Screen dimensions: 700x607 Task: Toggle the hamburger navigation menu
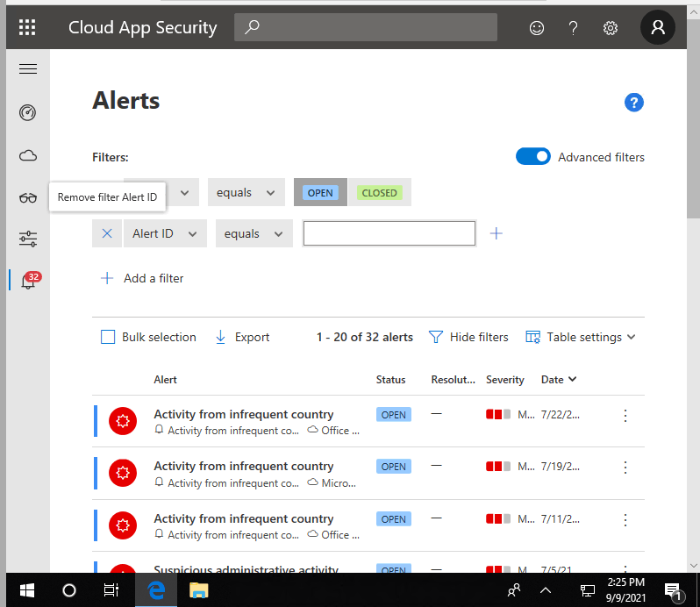28,68
